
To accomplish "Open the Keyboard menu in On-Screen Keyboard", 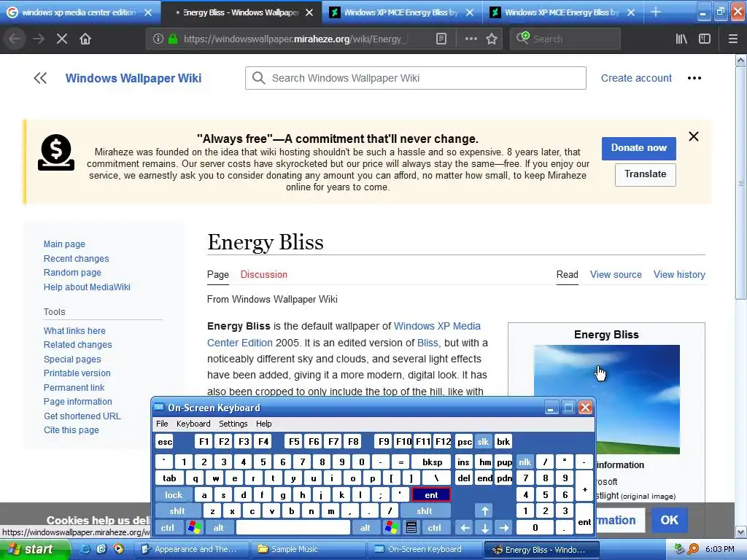I will [x=193, y=424].
